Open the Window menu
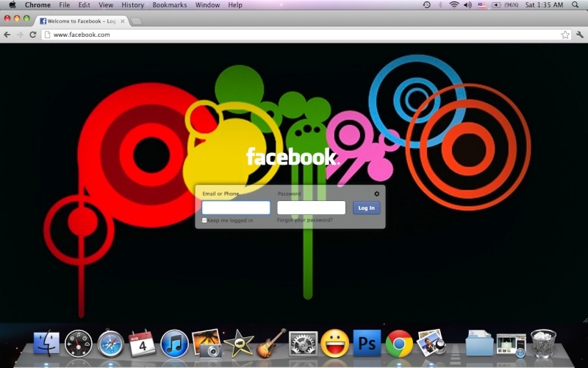This screenshot has width=588, height=368. (x=207, y=5)
